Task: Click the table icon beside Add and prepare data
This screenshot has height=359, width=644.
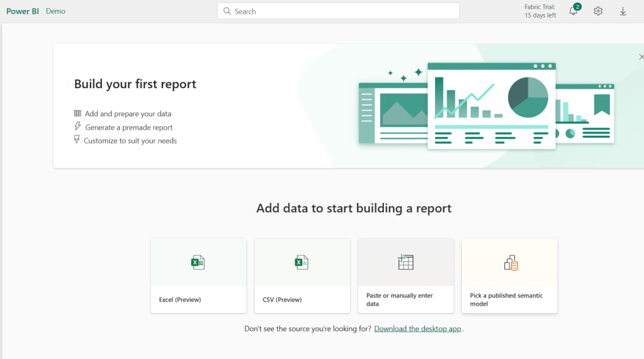Action: [77, 114]
